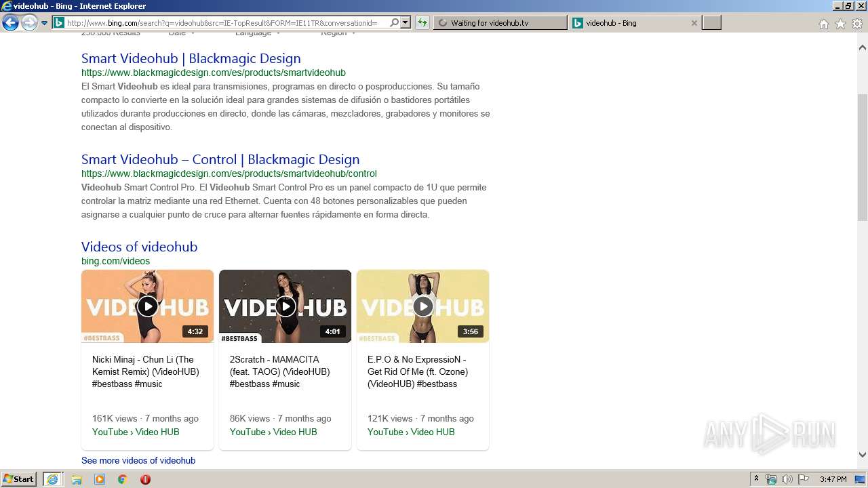
Task: Play the Nicki Minaj Chun Li video thumbnail
Action: (147, 306)
